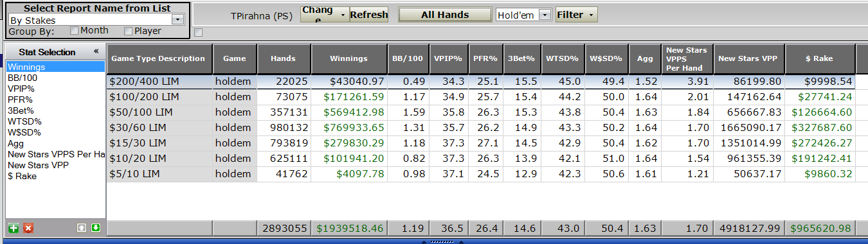Select 3Bet% in the stat list

click(x=55, y=110)
